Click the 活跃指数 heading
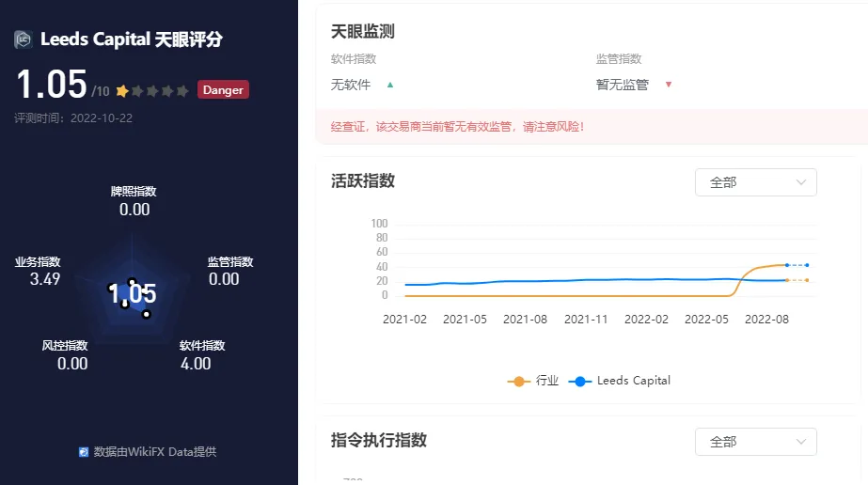This screenshot has height=485, width=868. click(363, 180)
